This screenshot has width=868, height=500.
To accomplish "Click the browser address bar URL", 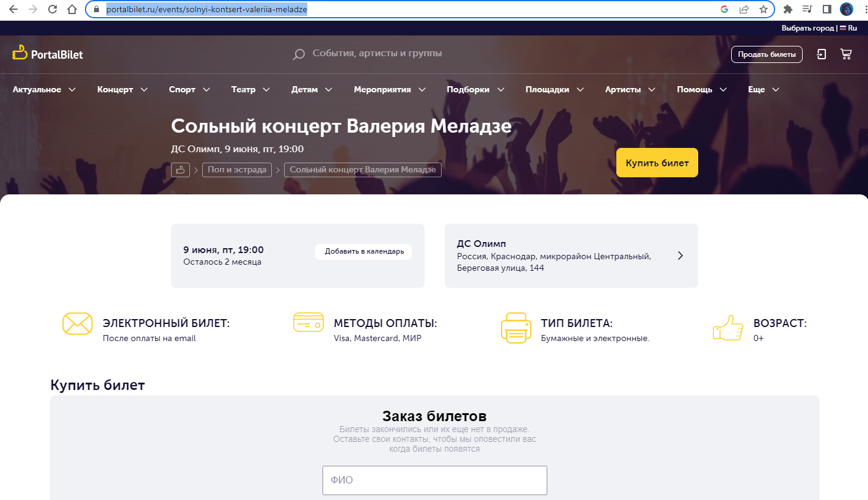I will pyautogui.click(x=206, y=9).
